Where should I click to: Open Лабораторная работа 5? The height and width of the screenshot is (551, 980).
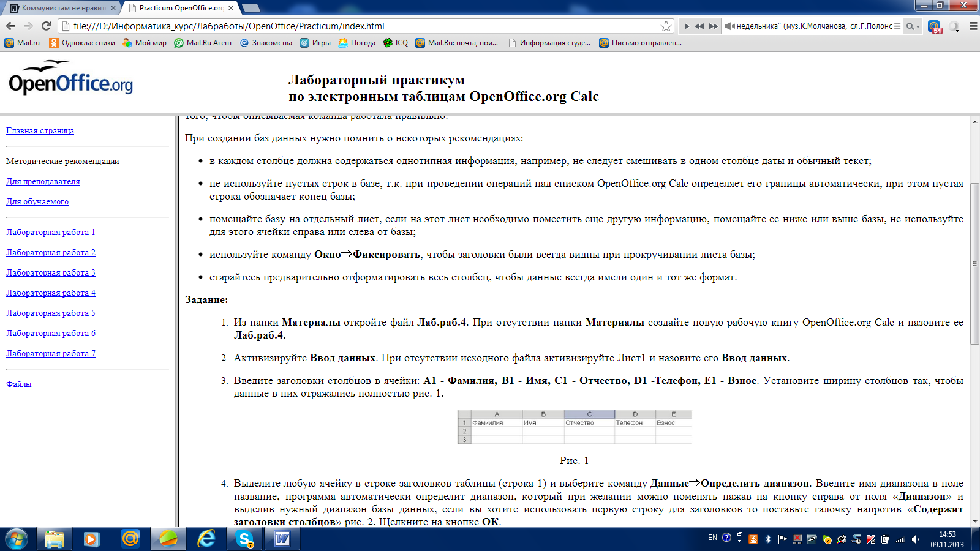pyautogui.click(x=51, y=313)
